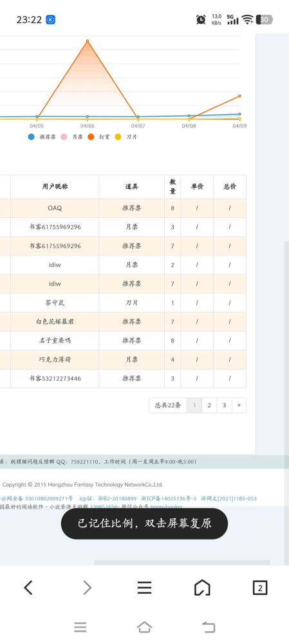This screenshot has height=644, width=289.
Task: Tap the blue K app notification icon
Action: (50, 20)
